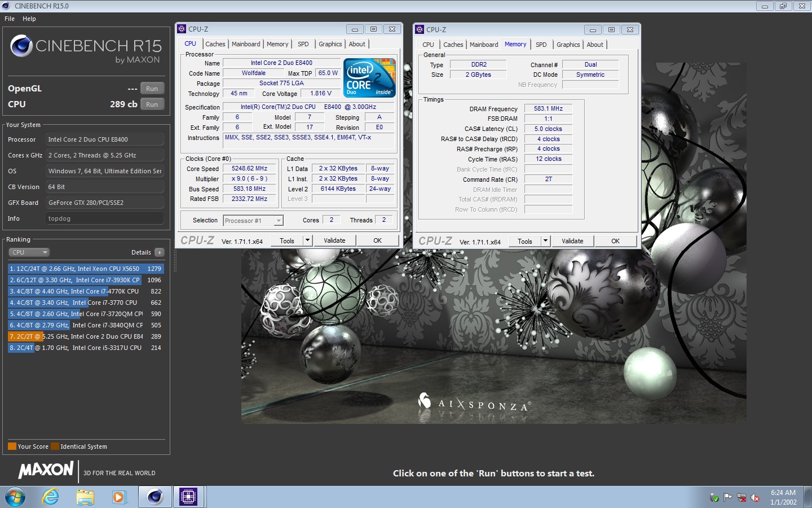Click Tools button in CPU-Z Memory window

[525, 241]
